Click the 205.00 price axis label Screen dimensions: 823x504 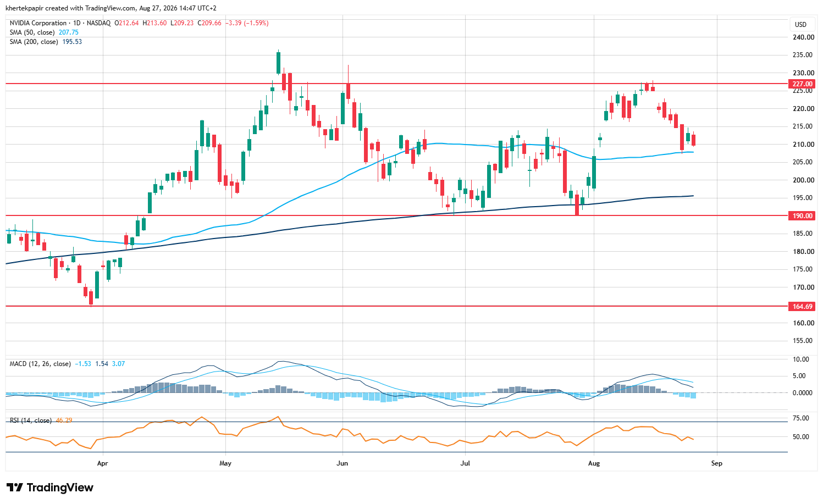[803, 162]
